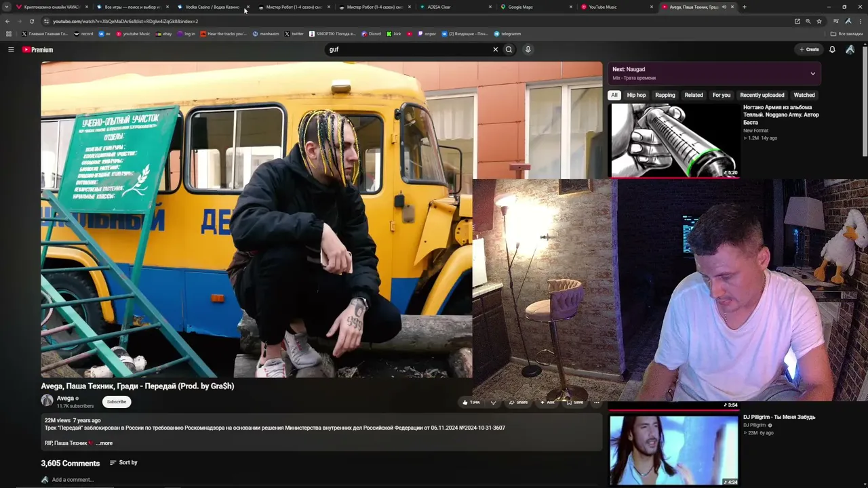Filter suggestions by Rapping
The height and width of the screenshot is (488, 868).
pyautogui.click(x=665, y=95)
